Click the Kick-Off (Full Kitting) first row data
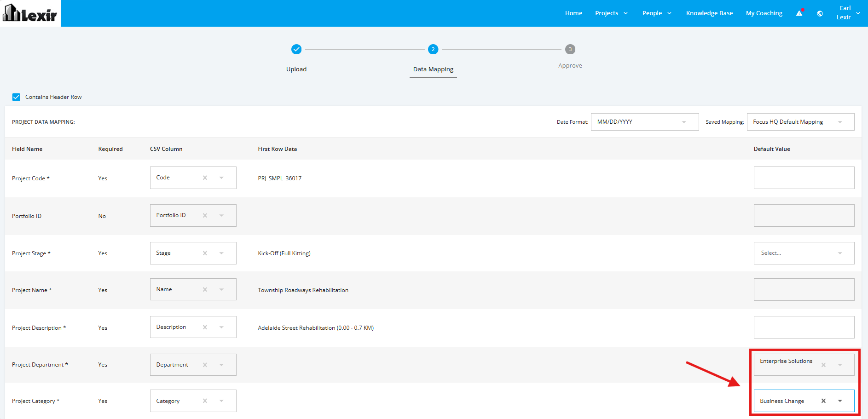This screenshot has width=868, height=419. click(284, 253)
